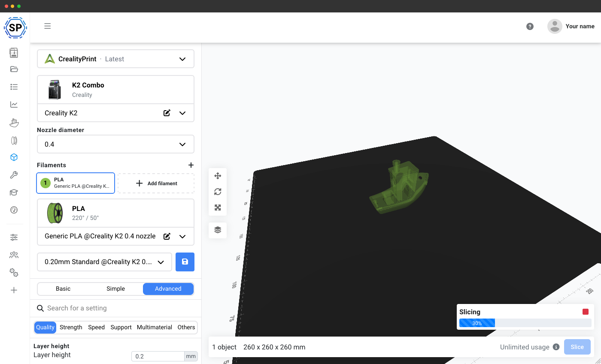Open the Support settings tab
The image size is (601, 364).
click(121, 327)
